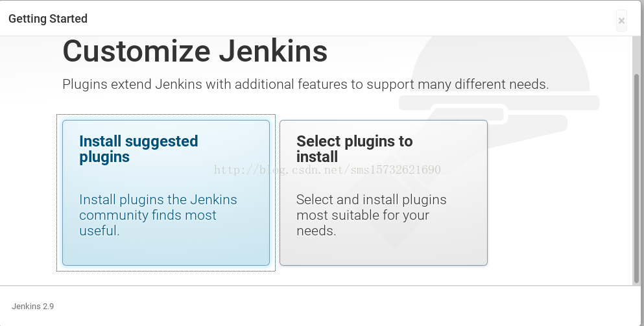The image size is (644, 326).
Task: Choose the Install suggested plugins card
Action: coord(166,192)
